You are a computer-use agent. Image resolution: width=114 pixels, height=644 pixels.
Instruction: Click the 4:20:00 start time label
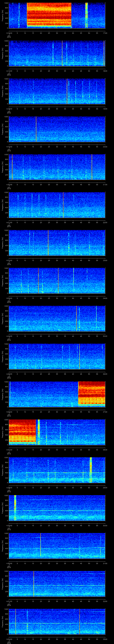coord(9,184)
